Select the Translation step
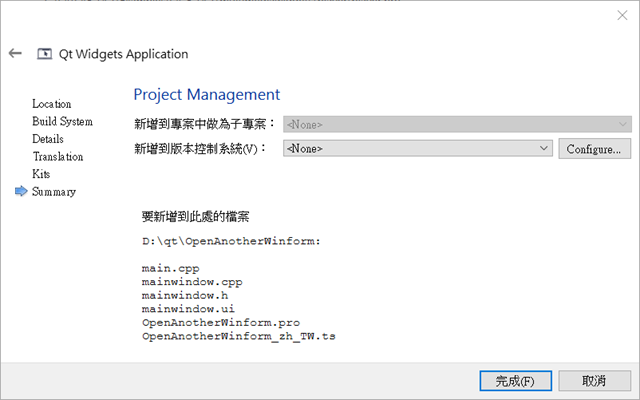 point(58,157)
